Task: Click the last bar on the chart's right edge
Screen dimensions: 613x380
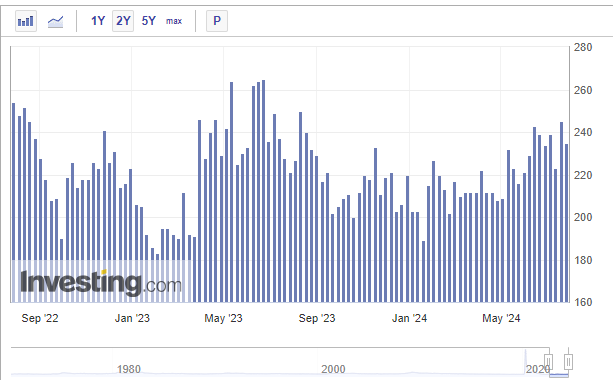Action: 566,223
